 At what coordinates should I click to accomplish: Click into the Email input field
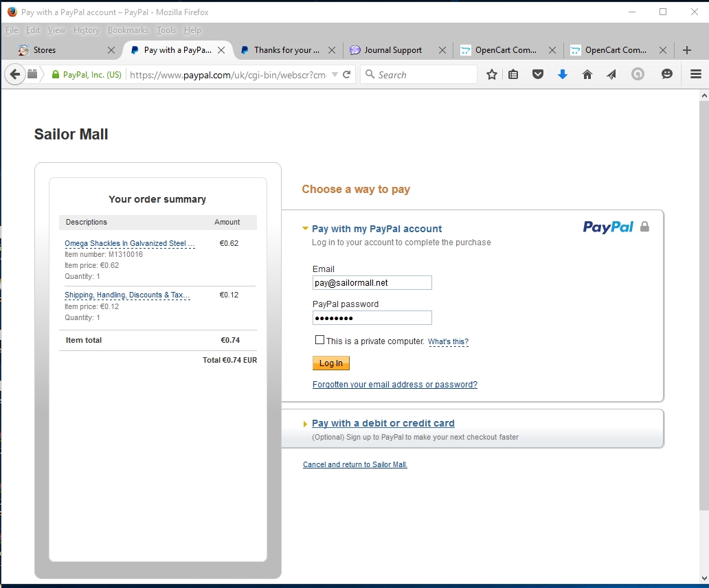(x=372, y=282)
